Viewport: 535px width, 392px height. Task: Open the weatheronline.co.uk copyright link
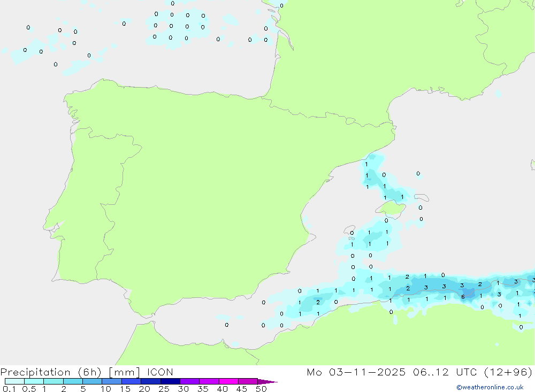[x=490, y=387]
